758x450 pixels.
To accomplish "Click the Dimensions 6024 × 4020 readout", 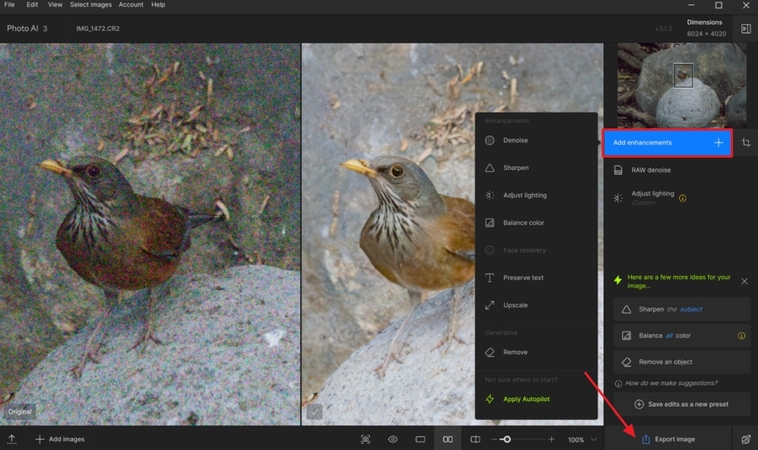I will pos(706,28).
